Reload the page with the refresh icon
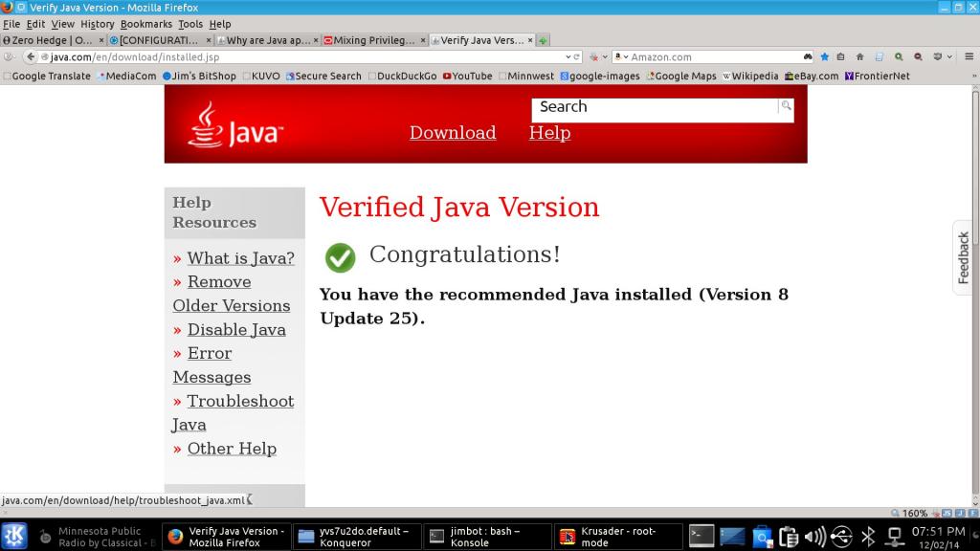This screenshot has height=551, width=980. [577, 57]
